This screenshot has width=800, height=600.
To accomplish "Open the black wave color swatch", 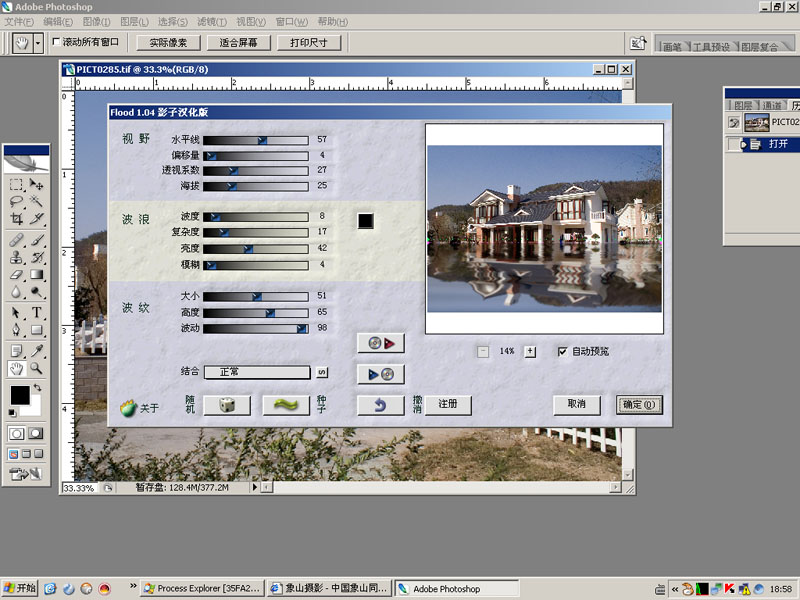I will point(365,221).
